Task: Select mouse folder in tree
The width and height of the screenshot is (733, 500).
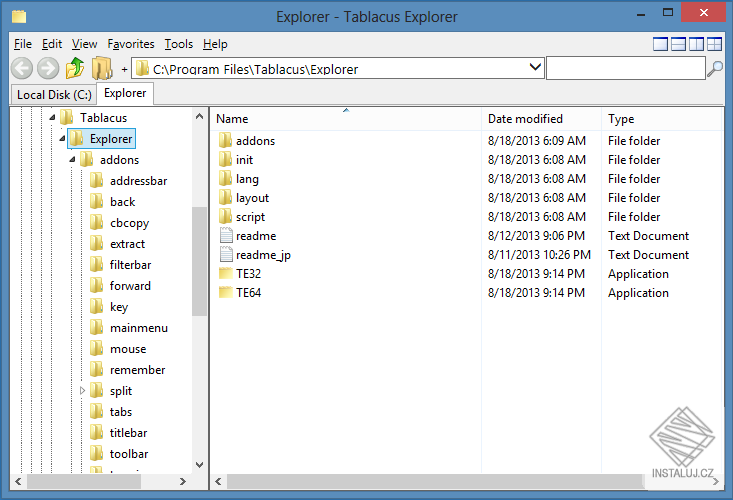Action: pyautogui.click(x=128, y=349)
